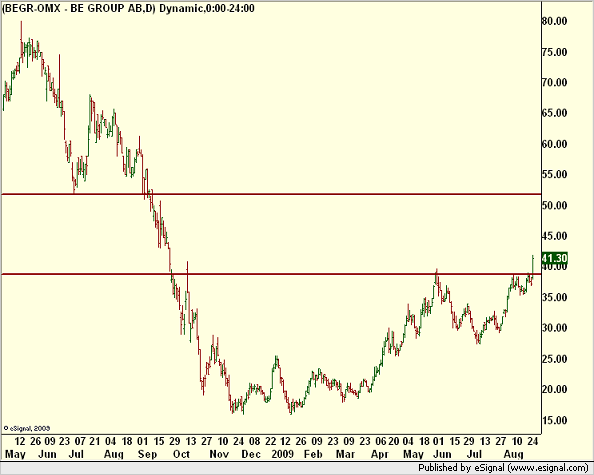Click the Nov month label on time axis
The height and width of the screenshot is (475, 594).
pos(219,454)
